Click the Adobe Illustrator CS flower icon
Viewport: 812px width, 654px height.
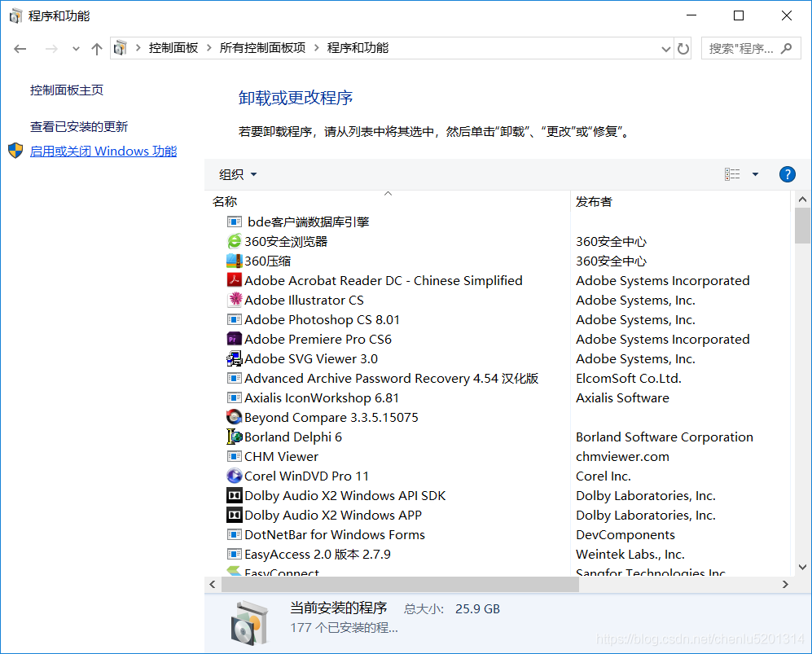click(234, 300)
